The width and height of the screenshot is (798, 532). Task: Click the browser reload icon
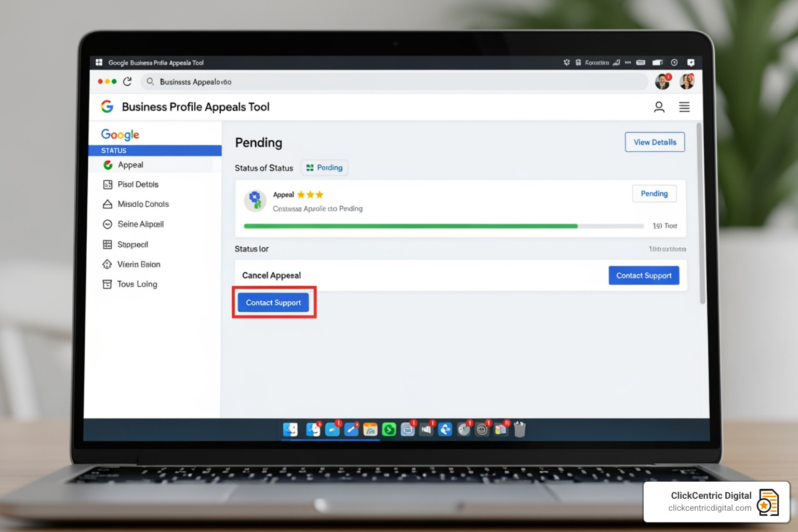[x=127, y=82]
